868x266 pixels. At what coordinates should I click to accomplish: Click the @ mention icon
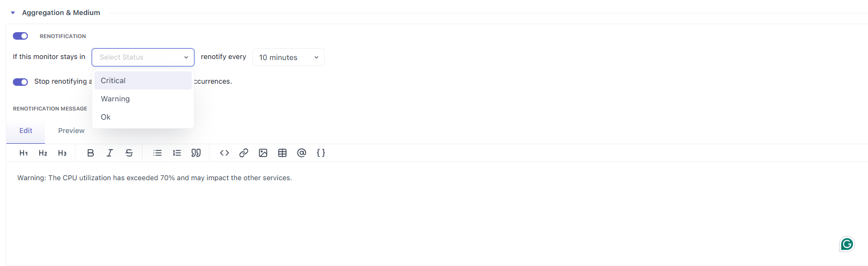(302, 153)
